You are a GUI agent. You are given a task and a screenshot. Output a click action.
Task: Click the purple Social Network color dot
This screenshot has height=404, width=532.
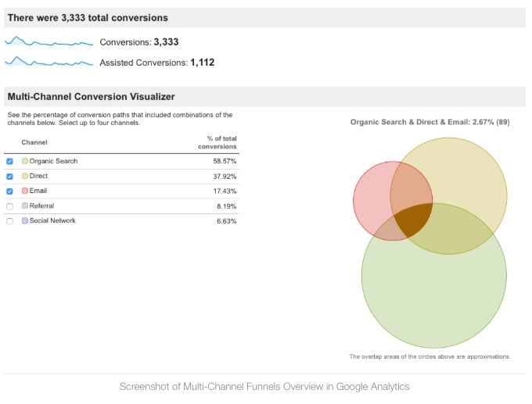click(25, 221)
